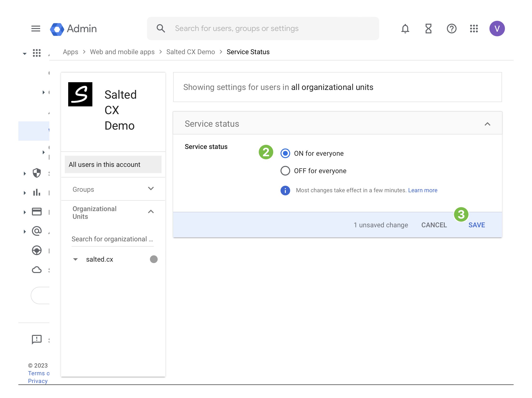The image size is (532, 398).
Task: Expand the Reporting sidebar arrow
Action: click(25, 193)
